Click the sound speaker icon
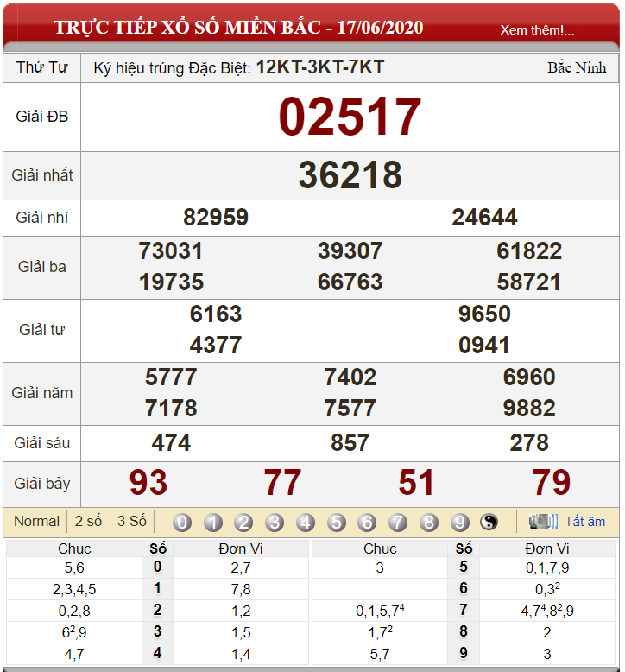This screenshot has width=625, height=672. tap(543, 521)
